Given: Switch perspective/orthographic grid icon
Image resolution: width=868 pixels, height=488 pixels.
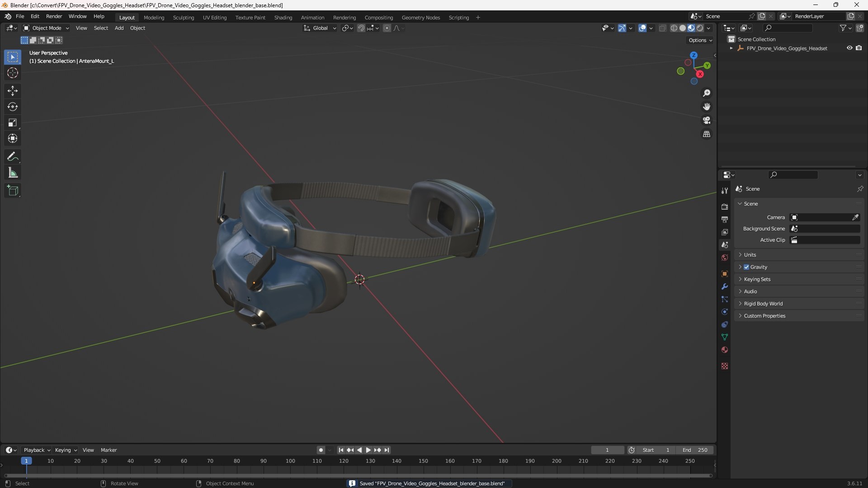Looking at the screenshot, I should click(x=707, y=134).
